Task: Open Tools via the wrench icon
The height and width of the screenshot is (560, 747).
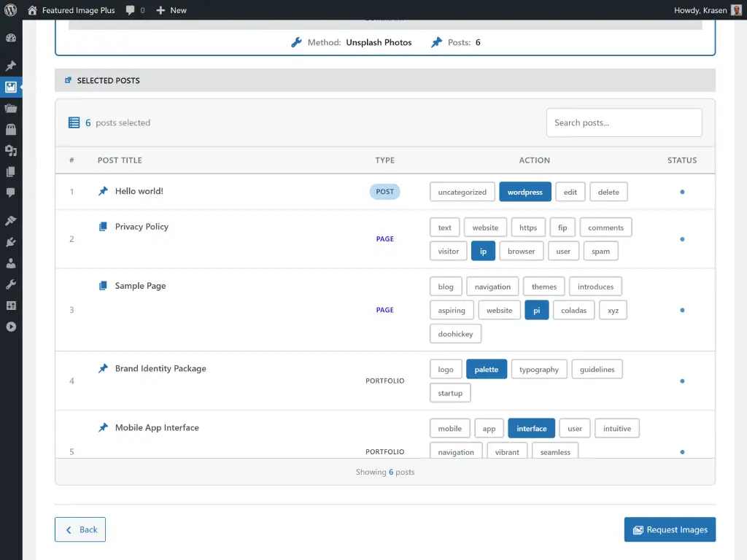Action: (11, 284)
